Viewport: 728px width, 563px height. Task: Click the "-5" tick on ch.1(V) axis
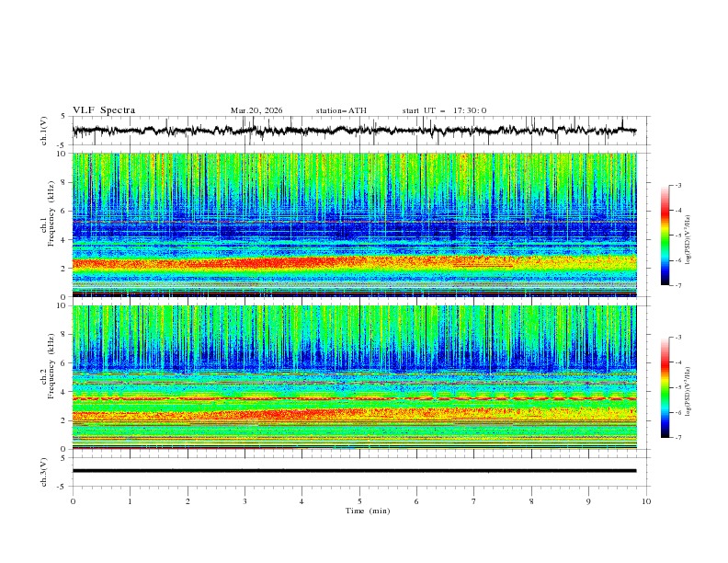(x=63, y=145)
